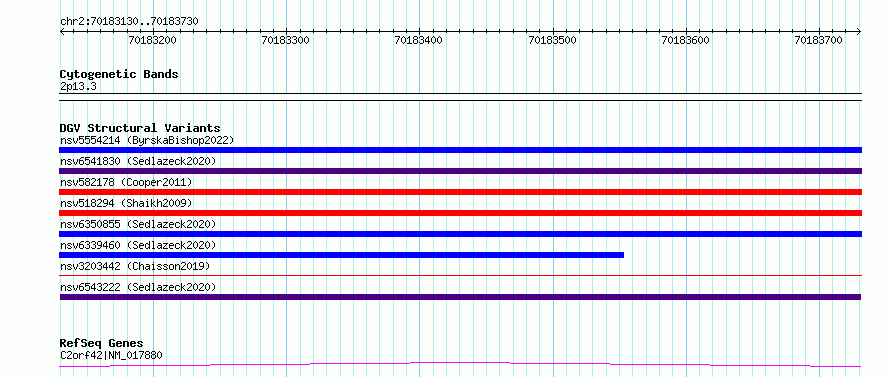Click red bar for nsv518294
Screen dimensions: 890x377
point(460,213)
